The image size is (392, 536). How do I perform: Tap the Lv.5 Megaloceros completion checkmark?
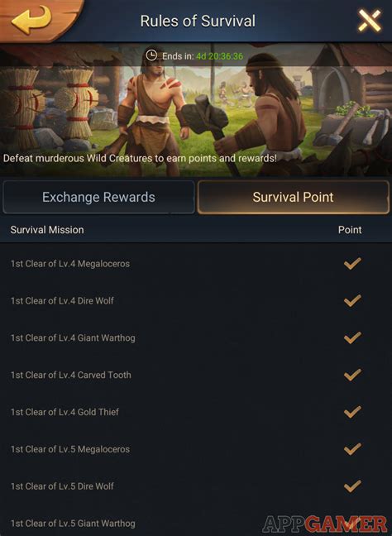352,449
